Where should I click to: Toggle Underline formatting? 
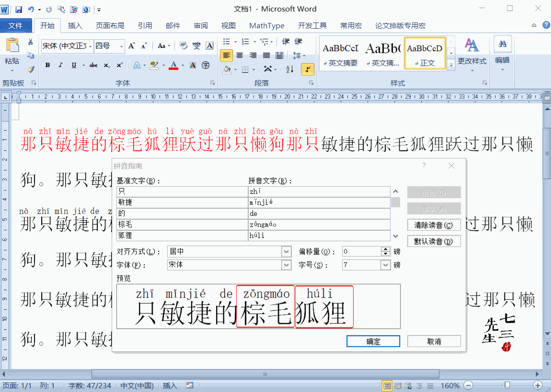[x=74, y=65]
